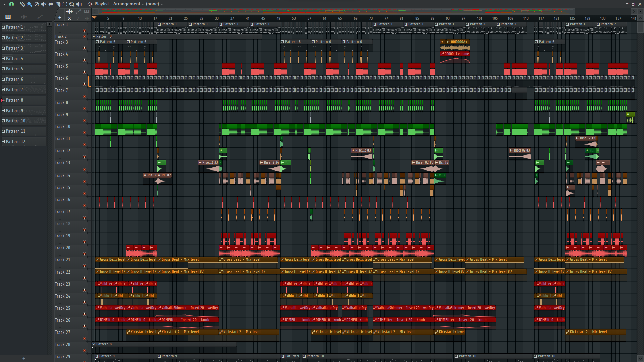Mute Track 5 with its toggle

coord(84,72)
